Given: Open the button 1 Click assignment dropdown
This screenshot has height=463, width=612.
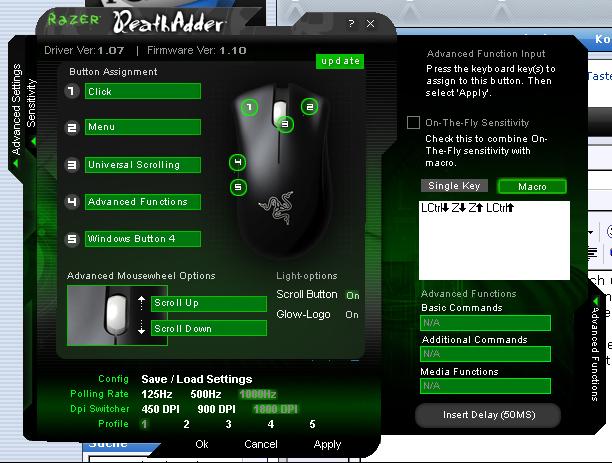Looking at the screenshot, I should [143, 91].
